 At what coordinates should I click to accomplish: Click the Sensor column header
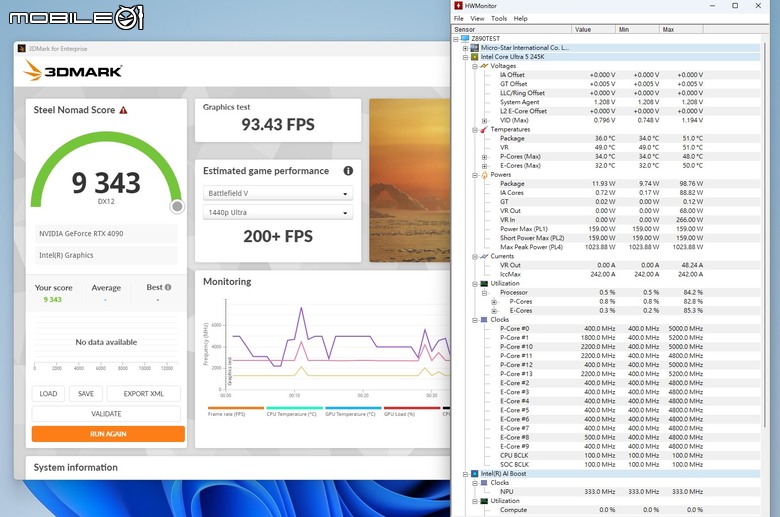(511, 29)
